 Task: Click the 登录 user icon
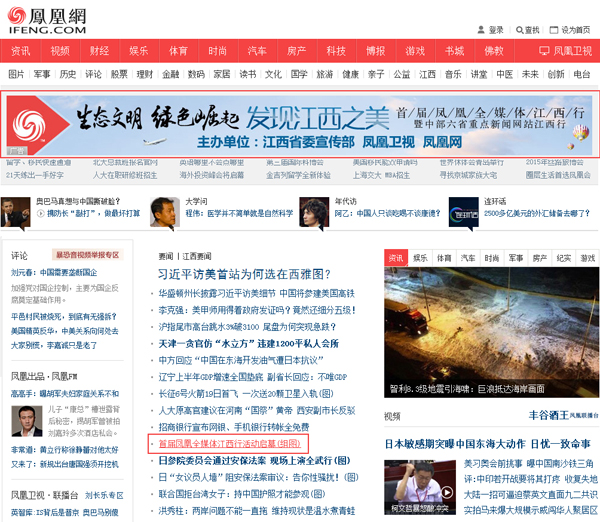[481, 30]
